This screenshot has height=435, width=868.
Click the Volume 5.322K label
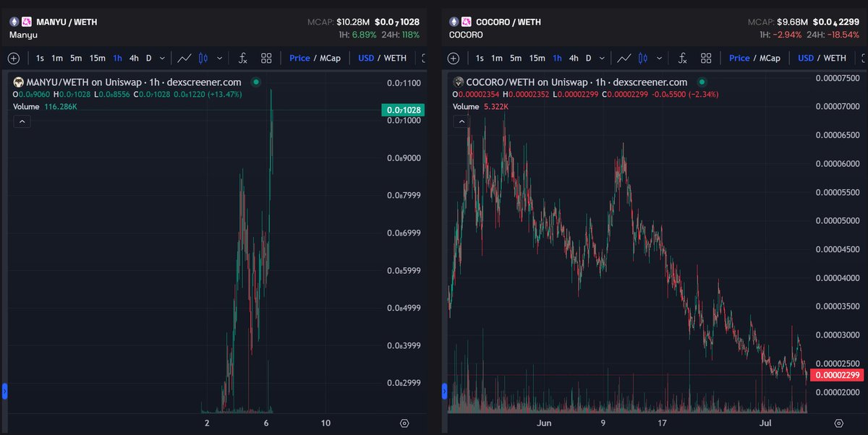pyautogui.click(x=481, y=106)
